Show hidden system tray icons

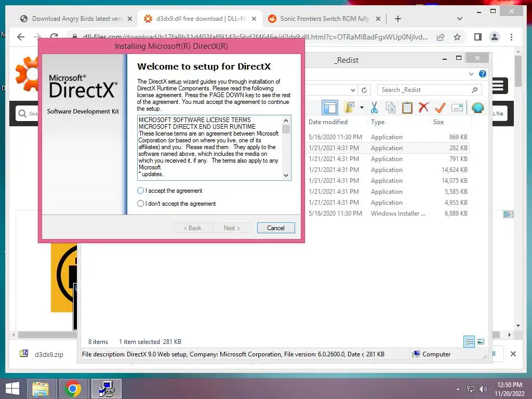[458, 389]
